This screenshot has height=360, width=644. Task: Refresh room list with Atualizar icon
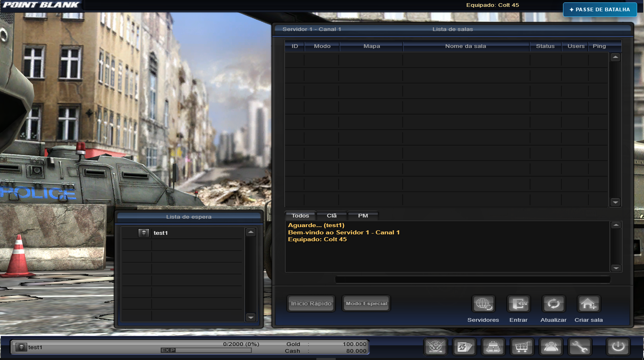coord(553,304)
